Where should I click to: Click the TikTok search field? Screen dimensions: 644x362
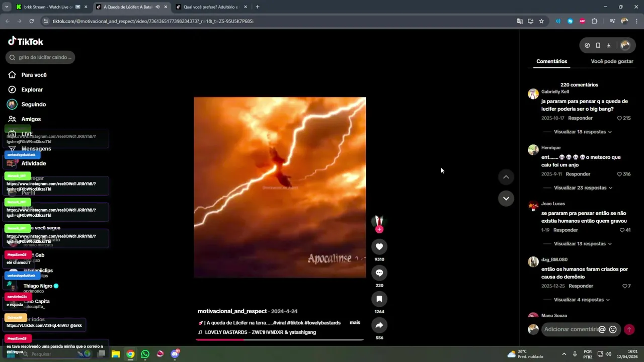tap(40, 57)
